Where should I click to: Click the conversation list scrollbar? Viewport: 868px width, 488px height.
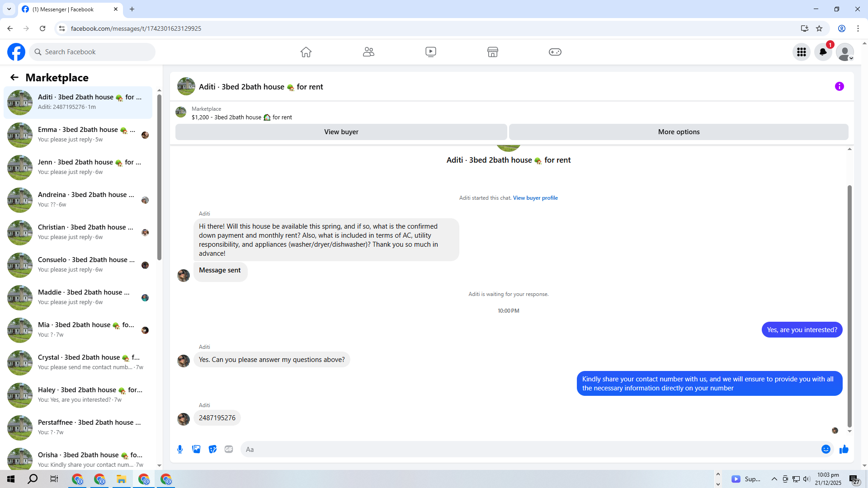(x=159, y=177)
